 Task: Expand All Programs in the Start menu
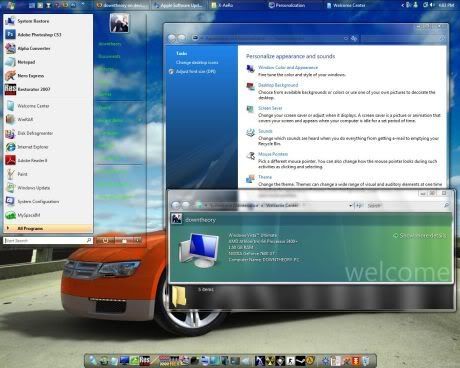(x=48, y=228)
